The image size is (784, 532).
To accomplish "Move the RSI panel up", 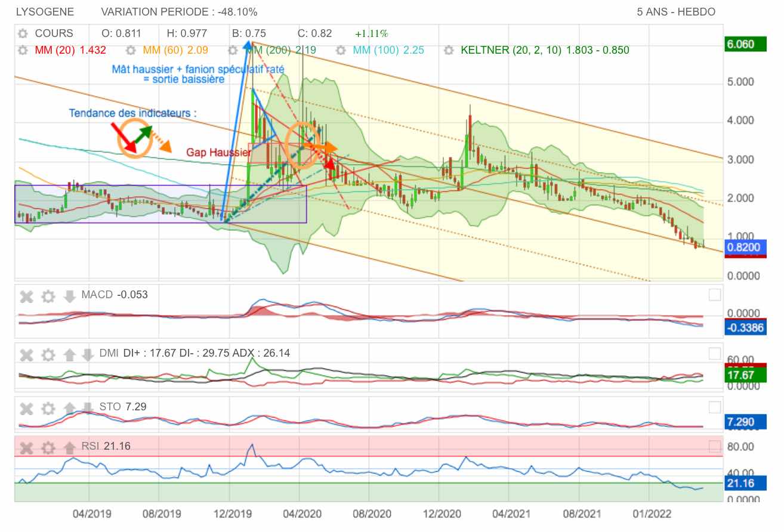I will click(x=69, y=447).
